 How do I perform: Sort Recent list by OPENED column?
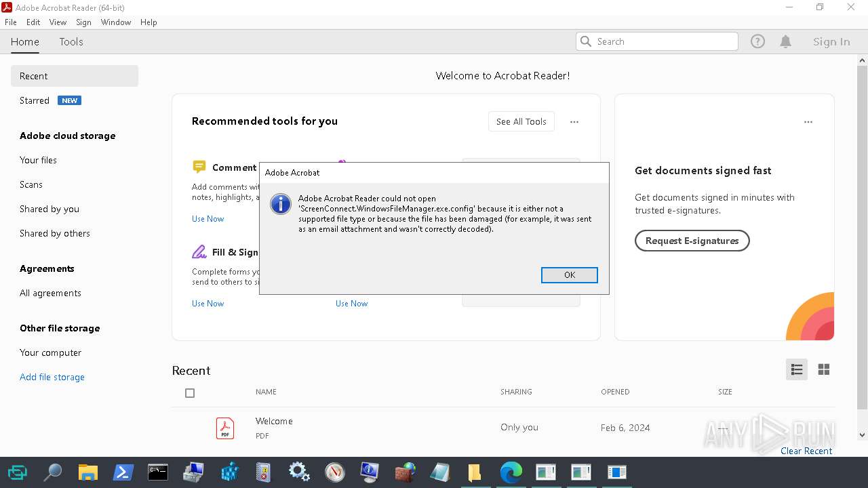point(615,392)
